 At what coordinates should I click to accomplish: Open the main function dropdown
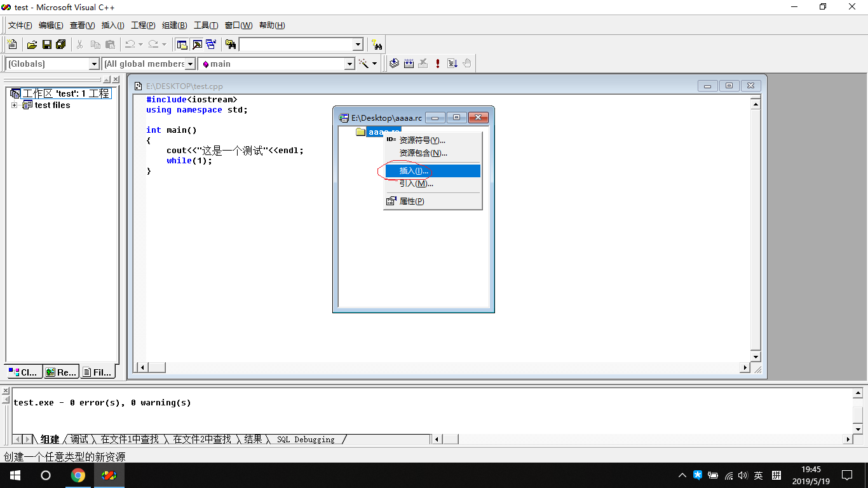[x=349, y=64]
